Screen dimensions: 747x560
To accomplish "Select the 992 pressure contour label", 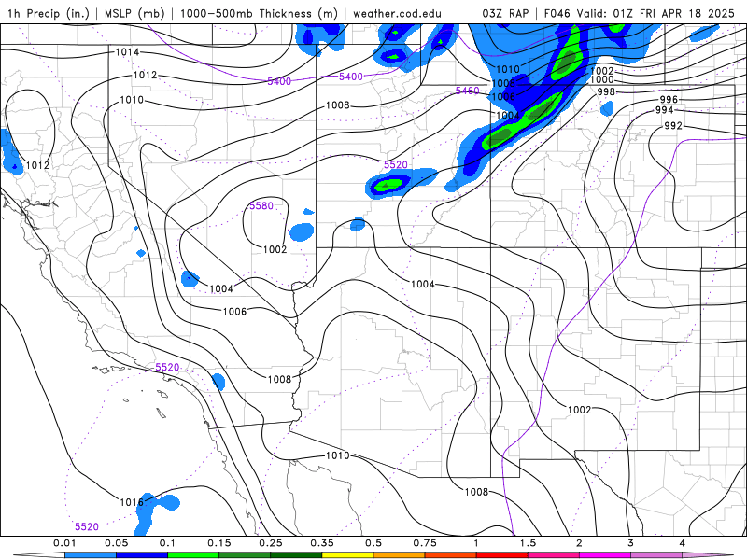I will (x=673, y=126).
